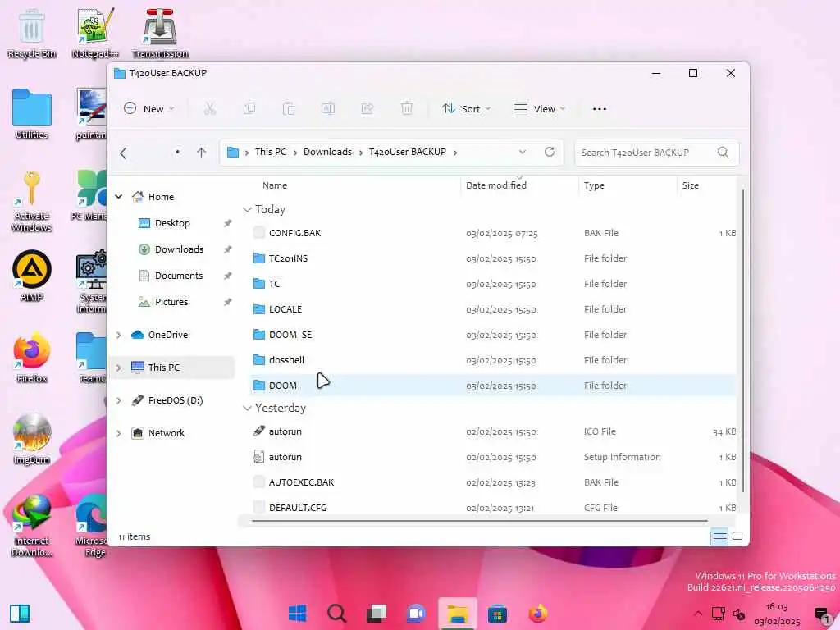Sort by Type column header
The width and height of the screenshot is (840, 630).
[x=594, y=185]
